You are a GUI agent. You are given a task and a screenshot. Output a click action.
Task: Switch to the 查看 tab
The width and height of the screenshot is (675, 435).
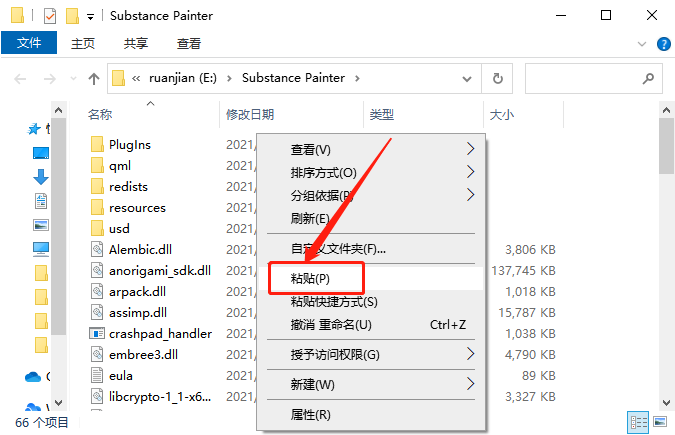189,43
